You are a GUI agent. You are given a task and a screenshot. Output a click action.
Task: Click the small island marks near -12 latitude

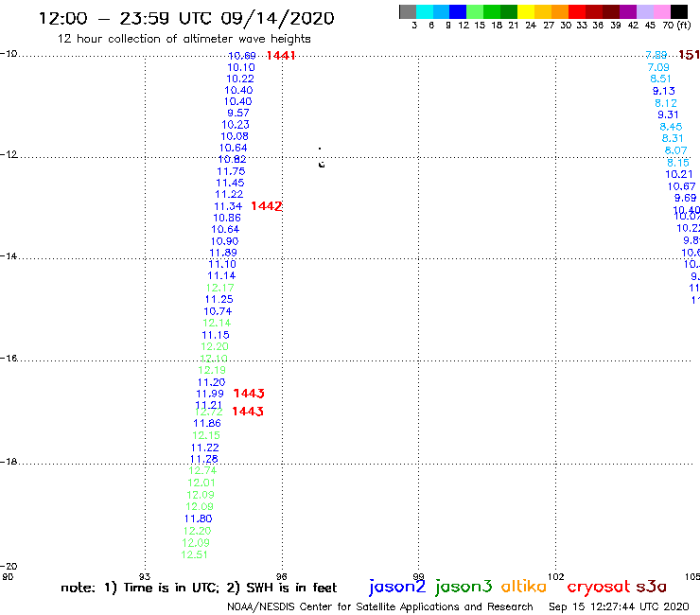(321, 158)
